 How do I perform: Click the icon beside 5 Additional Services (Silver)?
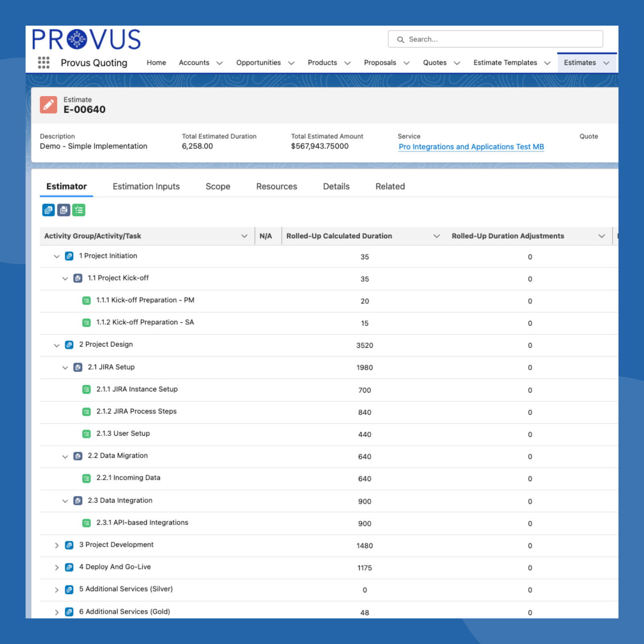[x=69, y=590]
